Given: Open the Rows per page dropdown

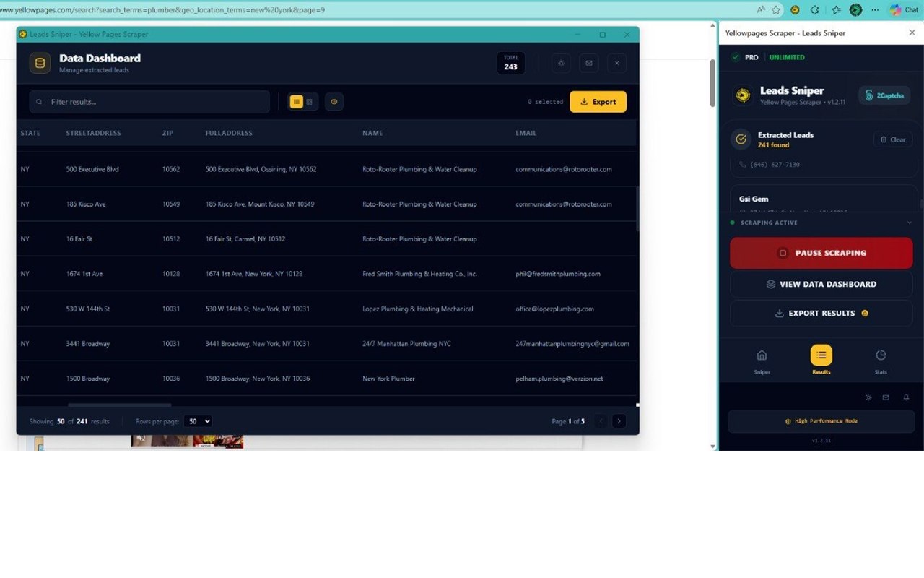Looking at the screenshot, I should pos(198,421).
